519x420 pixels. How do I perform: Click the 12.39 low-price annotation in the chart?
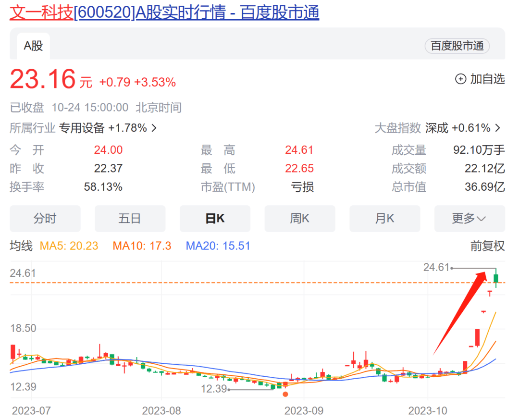[x=214, y=389]
